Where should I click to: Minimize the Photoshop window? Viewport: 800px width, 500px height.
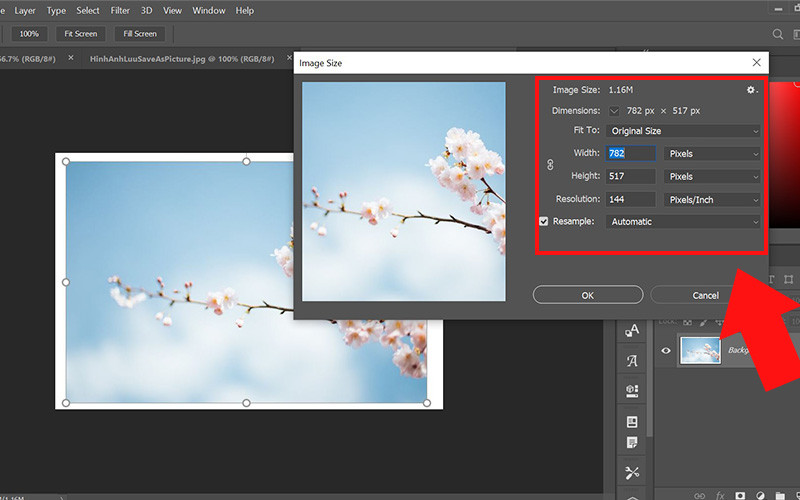[x=779, y=9]
